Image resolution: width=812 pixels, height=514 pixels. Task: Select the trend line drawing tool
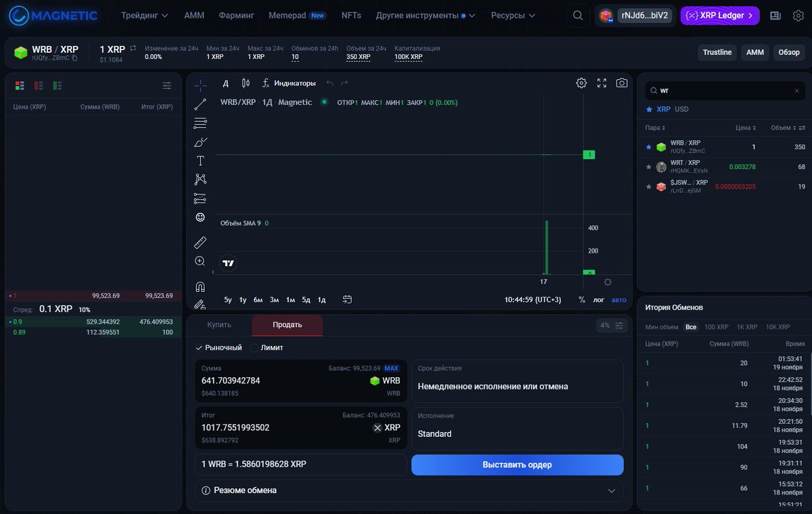click(200, 104)
